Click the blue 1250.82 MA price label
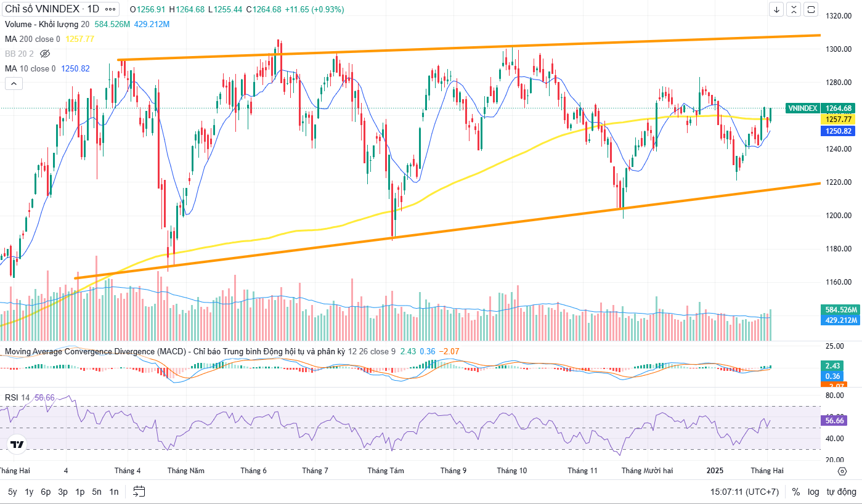Image resolution: width=862 pixels, height=504 pixels. [x=839, y=131]
